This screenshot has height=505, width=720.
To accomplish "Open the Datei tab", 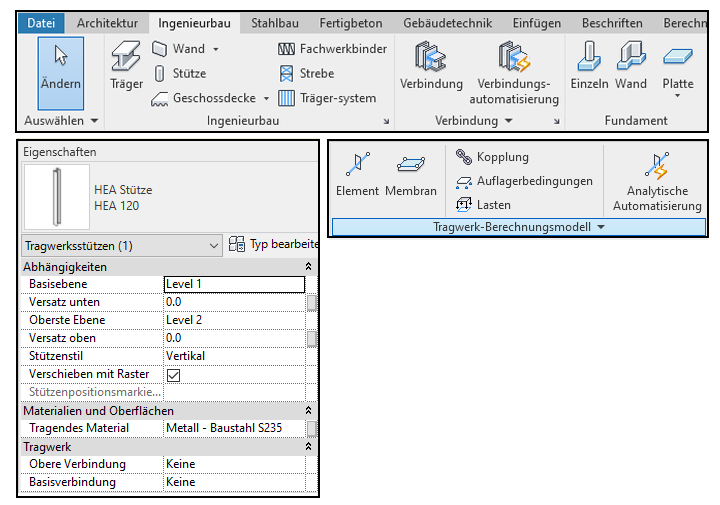I will (x=41, y=23).
